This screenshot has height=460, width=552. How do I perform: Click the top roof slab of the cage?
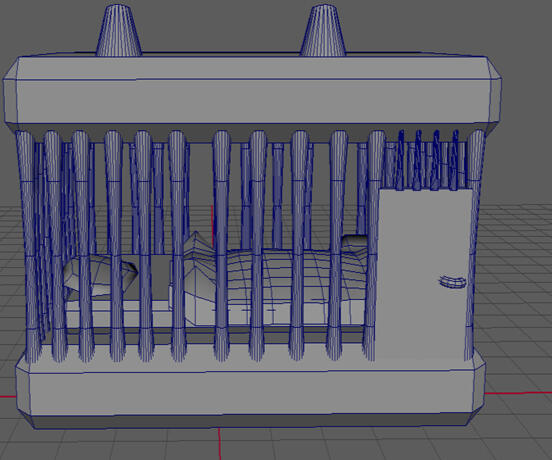click(252, 92)
